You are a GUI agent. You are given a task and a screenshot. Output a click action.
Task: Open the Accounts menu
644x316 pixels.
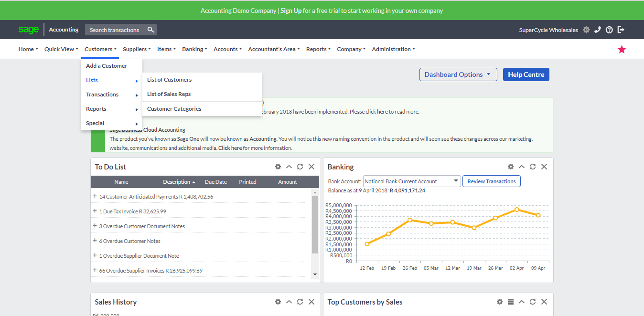tap(227, 49)
